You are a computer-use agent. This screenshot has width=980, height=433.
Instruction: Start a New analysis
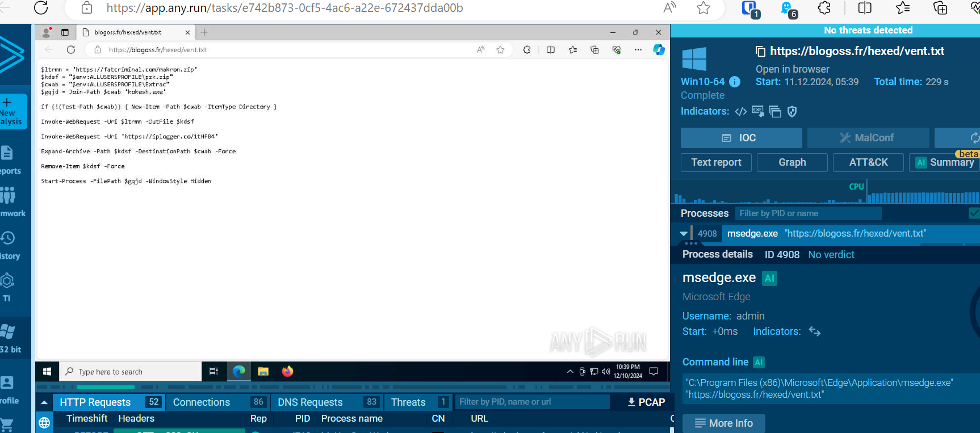tap(13, 111)
